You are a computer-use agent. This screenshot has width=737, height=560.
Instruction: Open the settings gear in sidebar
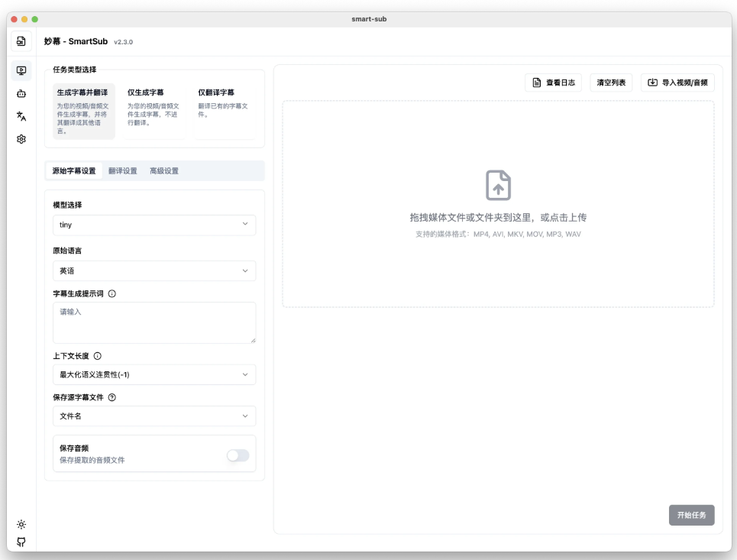pyautogui.click(x=21, y=139)
